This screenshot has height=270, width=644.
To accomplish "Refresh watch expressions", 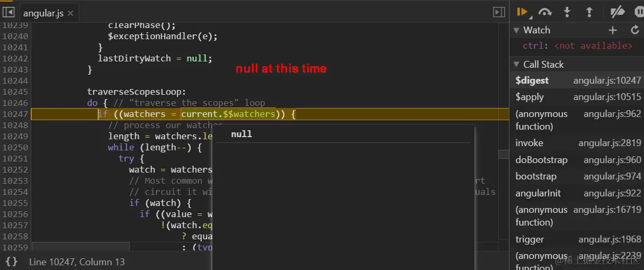I will (635, 30).
